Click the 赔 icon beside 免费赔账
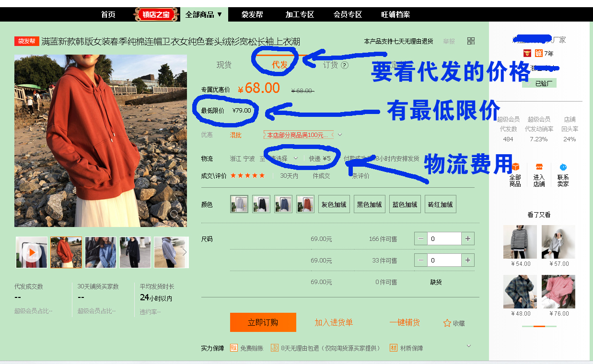This screenshot has height=364, width=593. point(234,348)
